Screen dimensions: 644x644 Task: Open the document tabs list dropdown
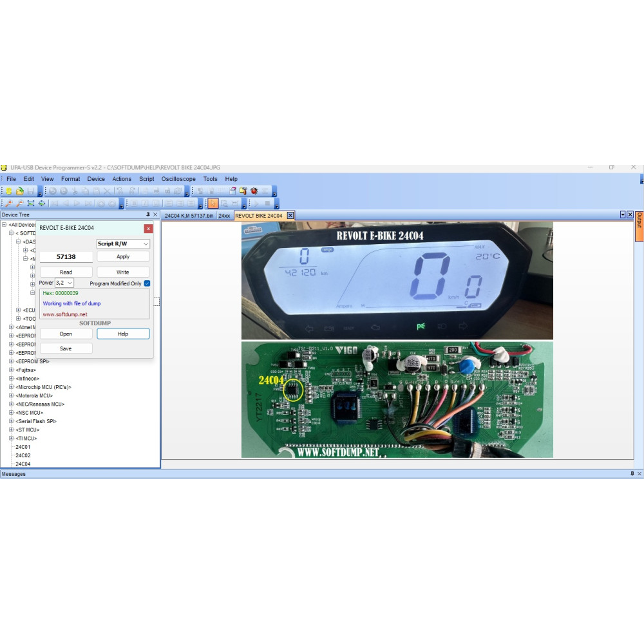click(x=623, y=214)
